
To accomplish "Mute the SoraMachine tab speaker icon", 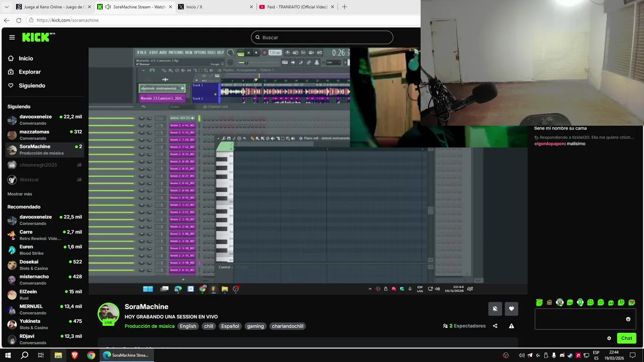I will pos(108,7).
